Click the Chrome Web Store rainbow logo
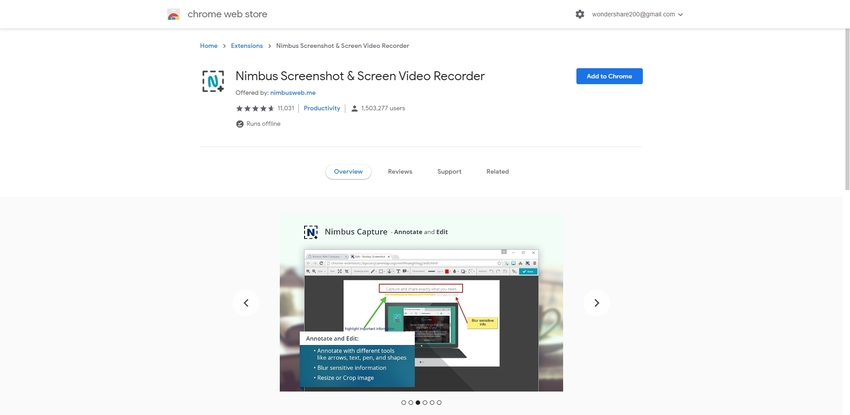Screen dimensions: 850x415 coord(173,15)
